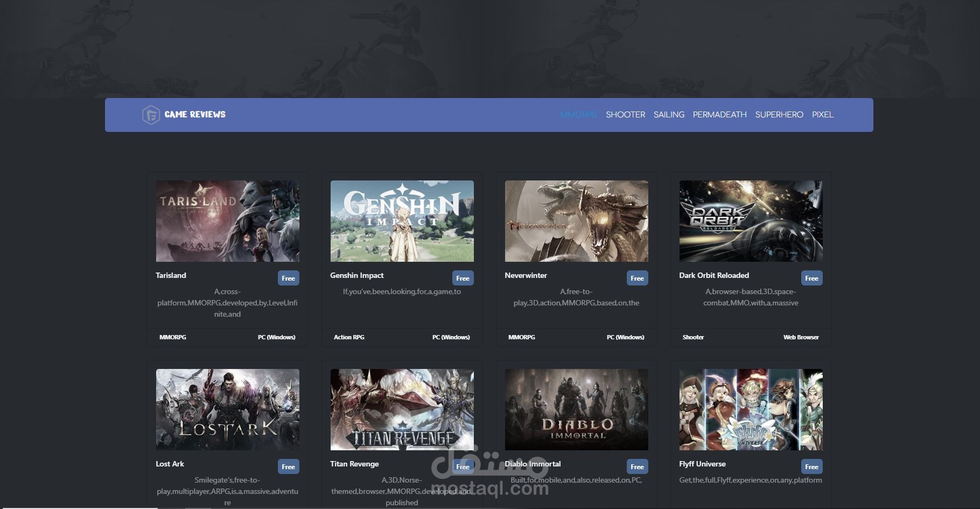Click the Free badge on Genshin Impact

click(463, 278)
